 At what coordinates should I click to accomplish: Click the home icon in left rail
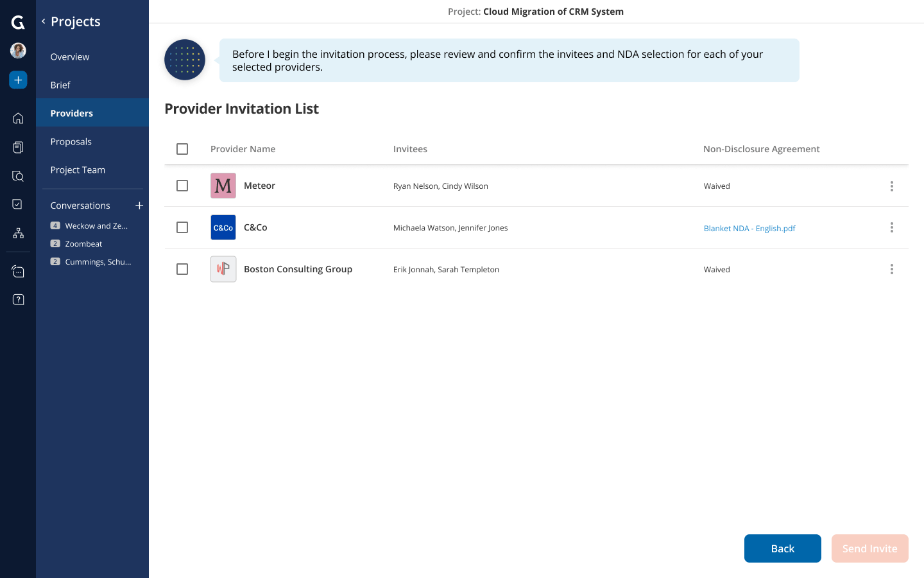[x=18, y=118]
